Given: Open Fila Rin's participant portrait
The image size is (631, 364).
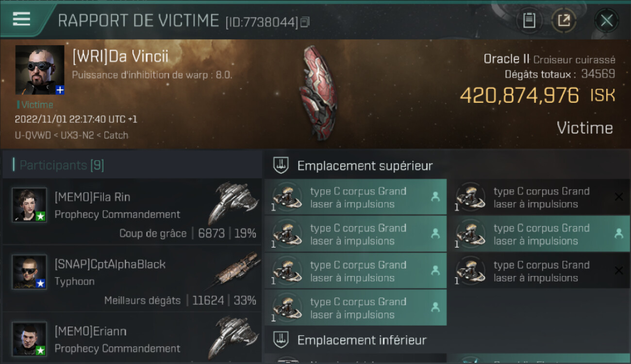Looking at the screenshot, I should pyautogui.click(x=30, y=205).
